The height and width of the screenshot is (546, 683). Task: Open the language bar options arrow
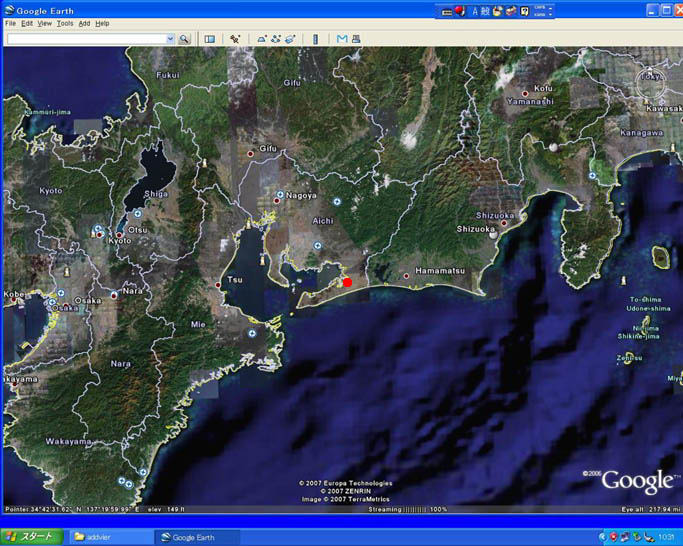[551, 12]
